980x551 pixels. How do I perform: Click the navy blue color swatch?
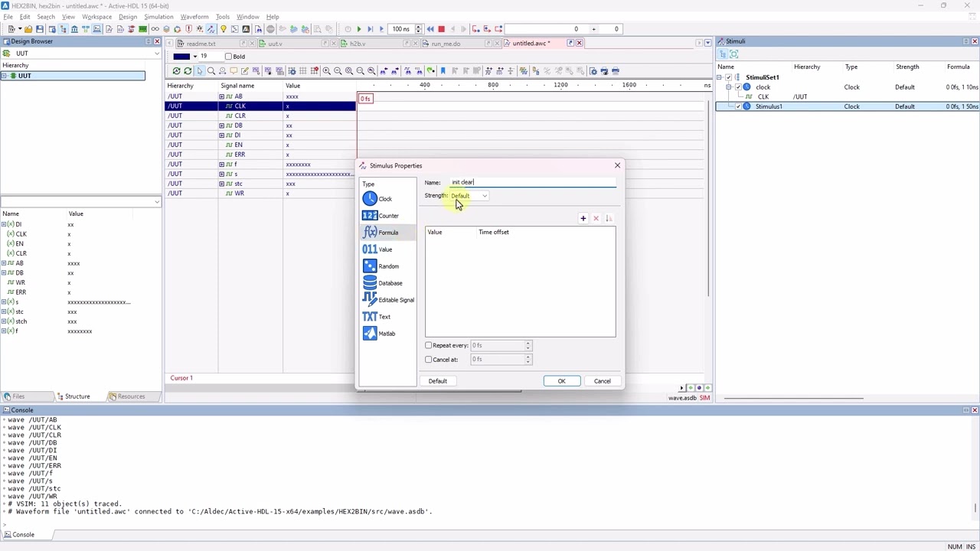click(x=181, y=57)
